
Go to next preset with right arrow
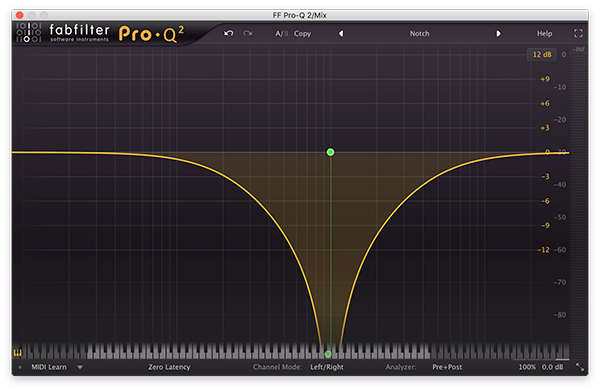coord(498,34)
